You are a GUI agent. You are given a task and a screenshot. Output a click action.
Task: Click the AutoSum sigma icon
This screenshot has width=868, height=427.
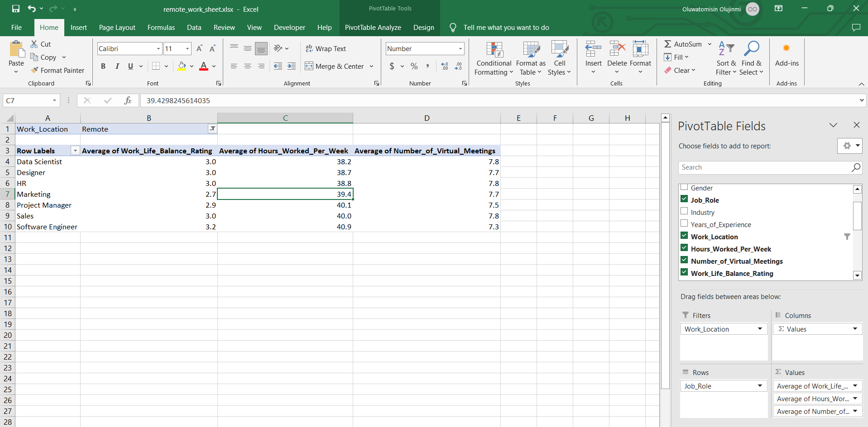coord(667,44)
